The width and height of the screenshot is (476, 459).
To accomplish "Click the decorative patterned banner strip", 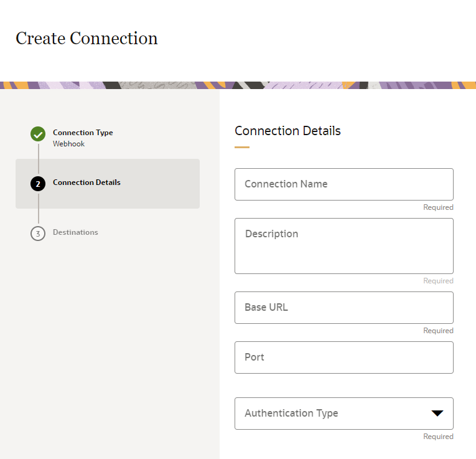I will coord(238,85).
